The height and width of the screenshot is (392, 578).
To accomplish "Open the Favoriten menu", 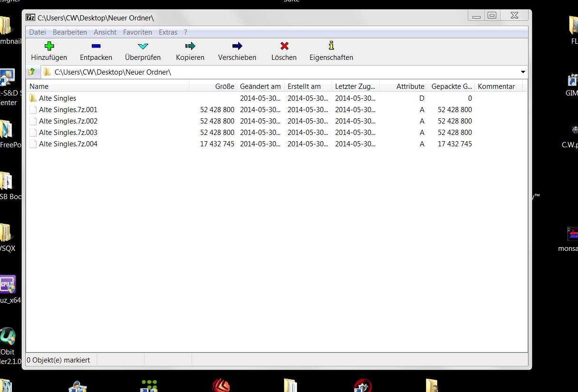I will 137,32.
